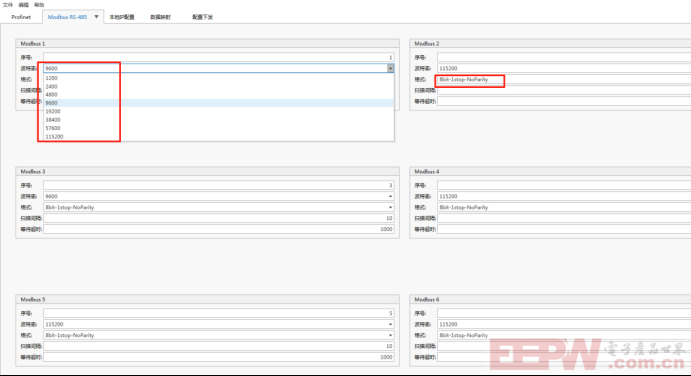
Task: Click the Modbus 5 等待超时 field
Action: (219, 357)
